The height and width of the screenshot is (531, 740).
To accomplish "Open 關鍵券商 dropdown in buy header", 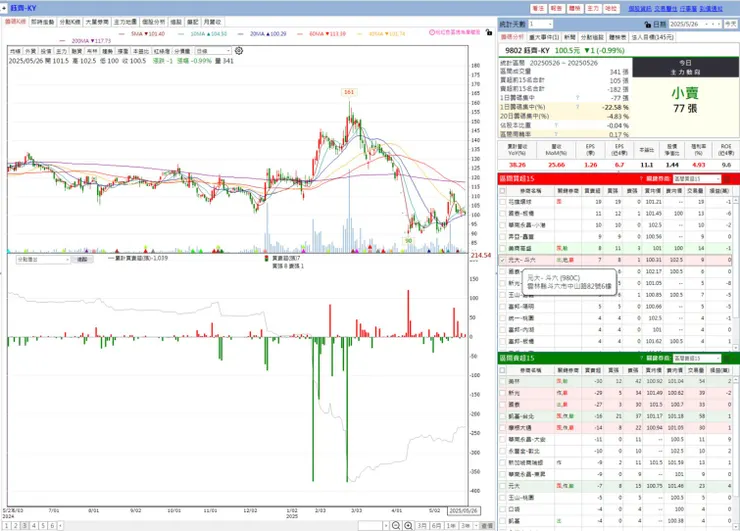I will (x=697, y=178).
